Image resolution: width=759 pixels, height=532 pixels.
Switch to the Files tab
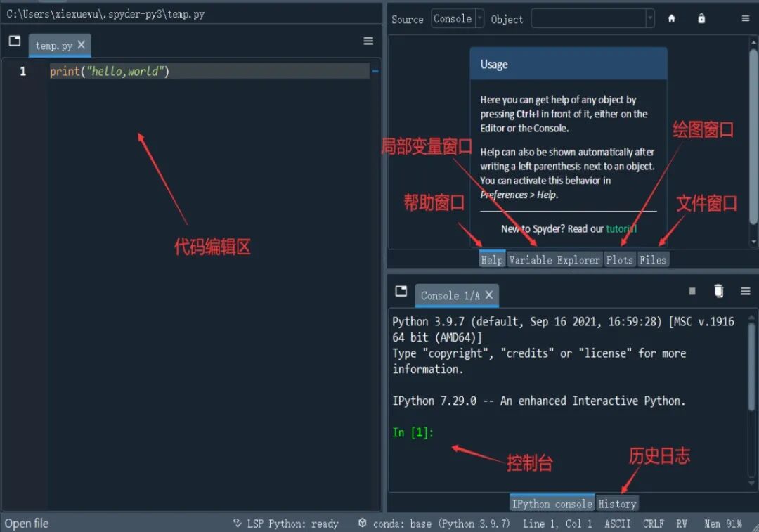653,260
